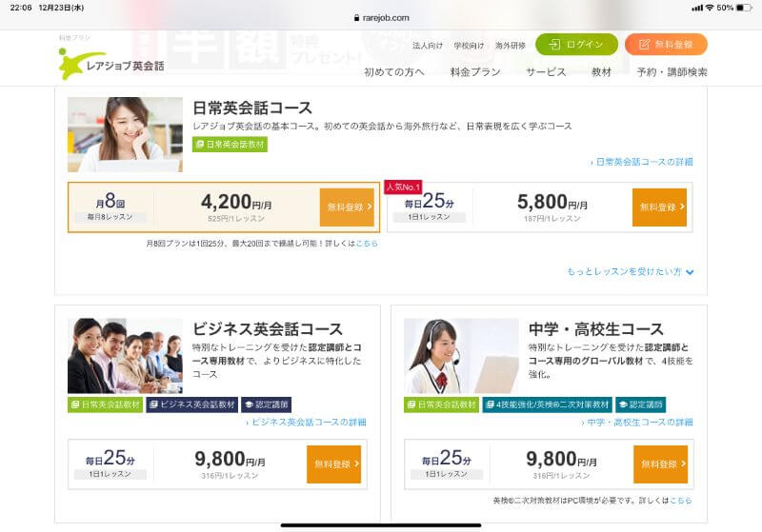Expand もっとレッスンを受けたい方
Viewport: 762px width, 532px height.
[631, 272]
